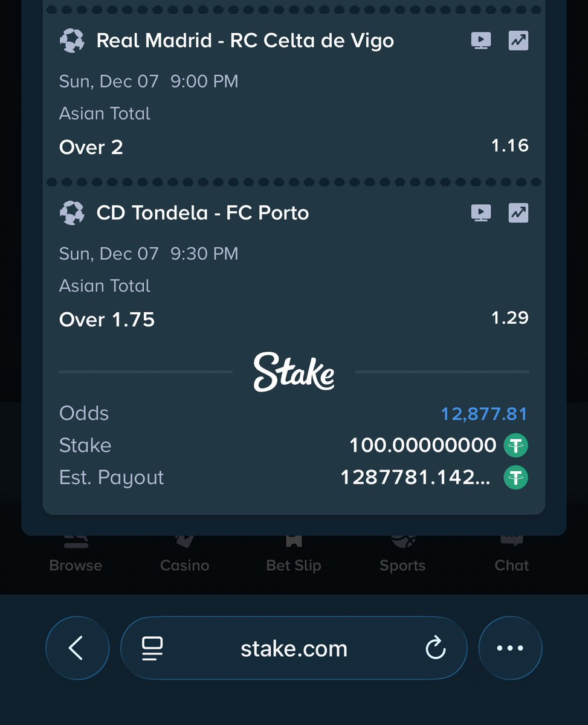Image resolution: width=588 pixels, height=725 pixels.
Task: Open page reader menu icon in address bar
Action: 152,648
